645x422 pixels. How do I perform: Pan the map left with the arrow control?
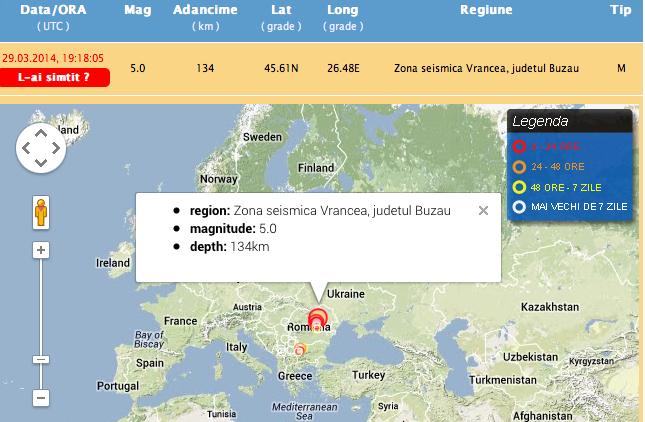(x=25, y=150)
